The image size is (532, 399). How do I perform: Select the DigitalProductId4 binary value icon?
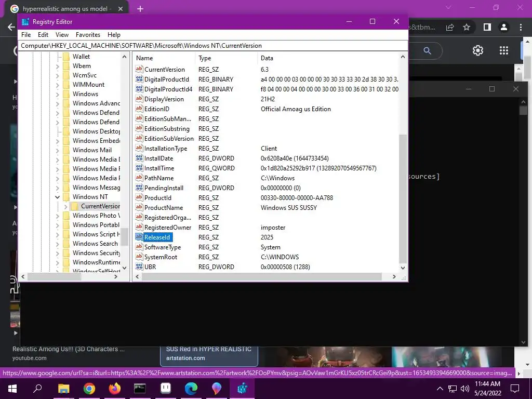139,89
